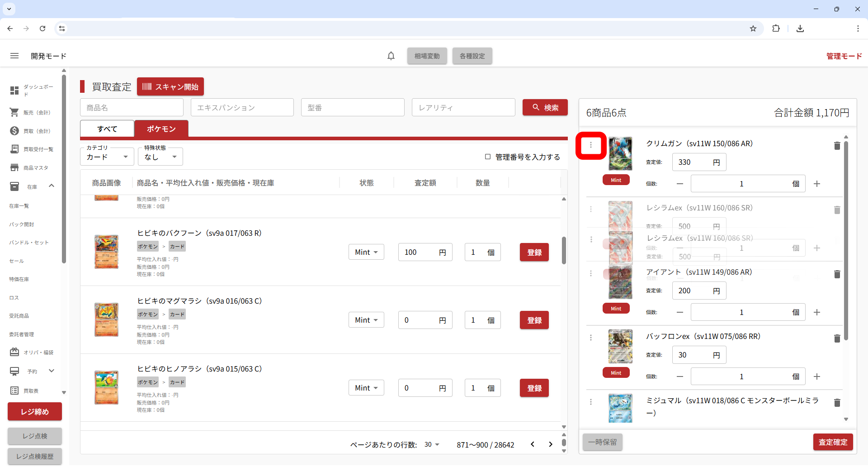Open 商品マスタ in the sidebar
868x467 pixels.
click(x=35, y=168)
